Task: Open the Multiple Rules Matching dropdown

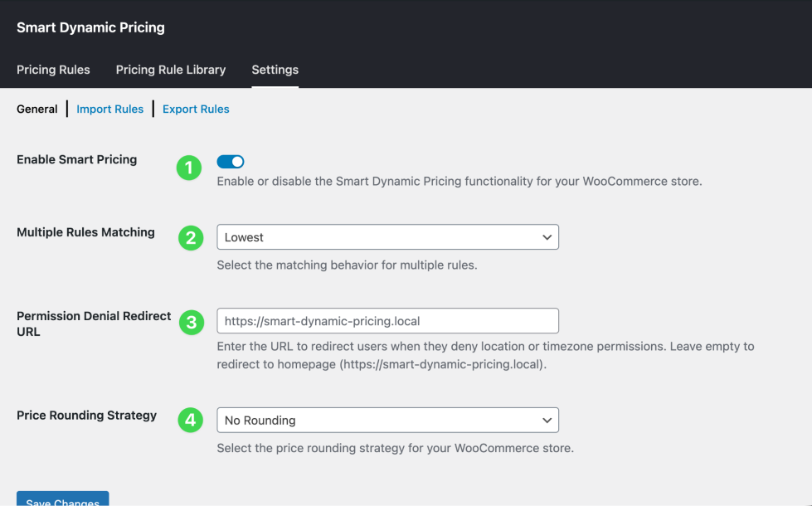Action: [x=387, y=237]
